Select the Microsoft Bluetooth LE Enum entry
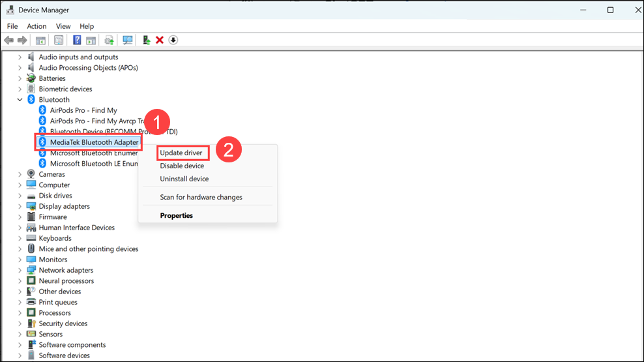The height and width of the screenshot is (362, 644). point(94,164)
